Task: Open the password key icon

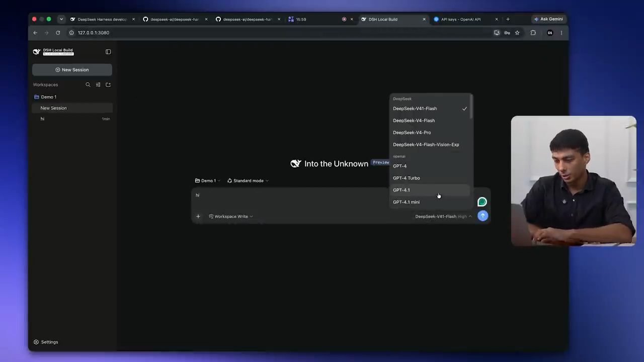Action: pos(507,33)
